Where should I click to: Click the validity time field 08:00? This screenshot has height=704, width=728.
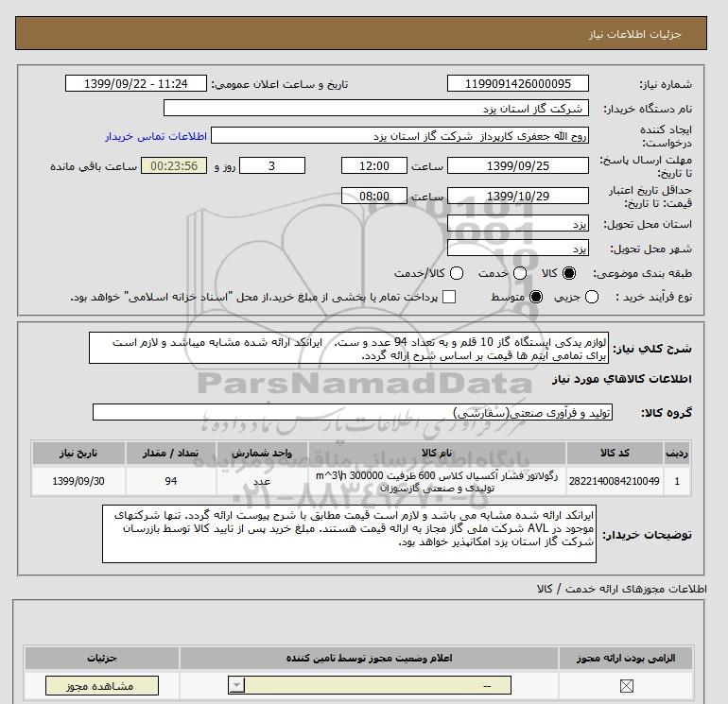coord(374,196)
